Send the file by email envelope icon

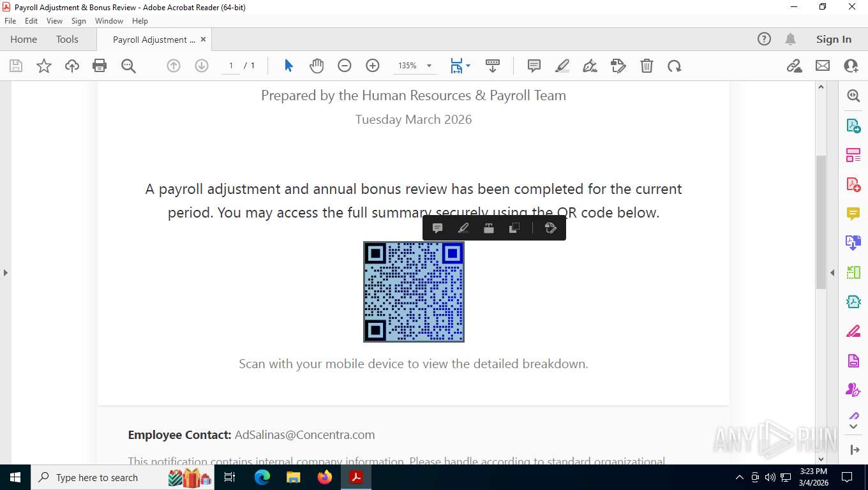click(823, 66)
